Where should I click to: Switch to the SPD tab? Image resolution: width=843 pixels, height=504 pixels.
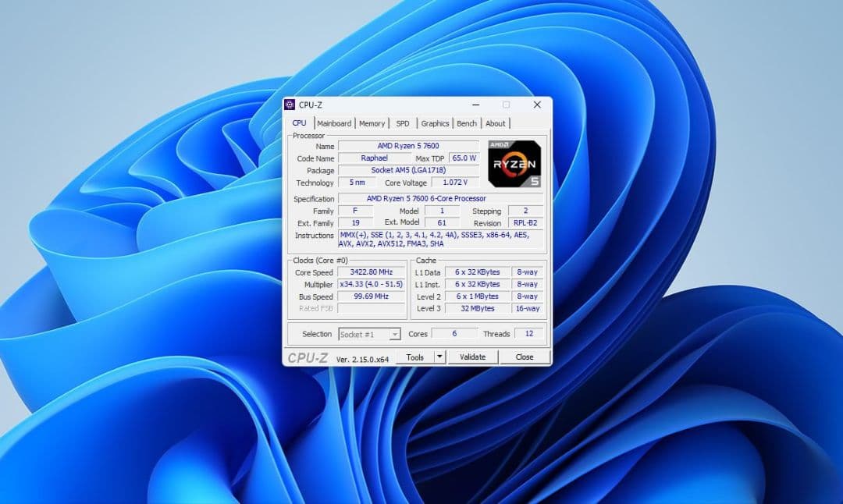point(402,122)
